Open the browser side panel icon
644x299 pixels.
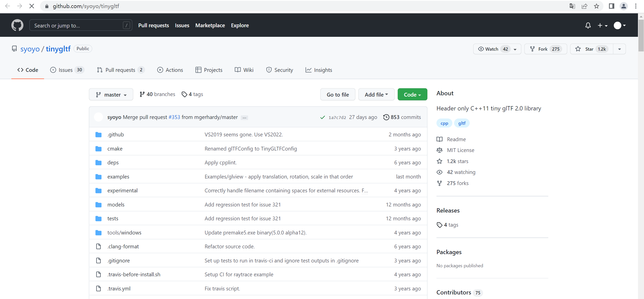click(611, 6)
